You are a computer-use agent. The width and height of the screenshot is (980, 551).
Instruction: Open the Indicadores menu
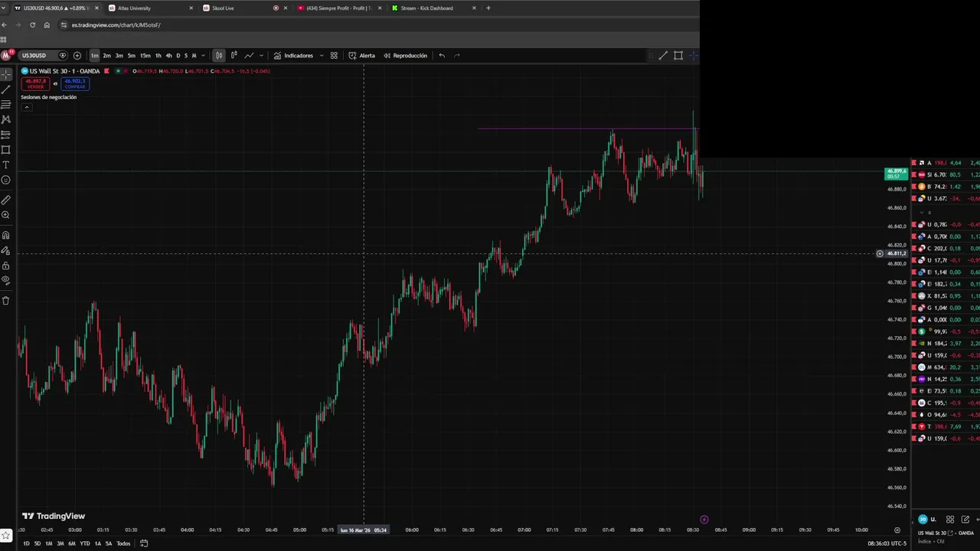pos(293,55)
